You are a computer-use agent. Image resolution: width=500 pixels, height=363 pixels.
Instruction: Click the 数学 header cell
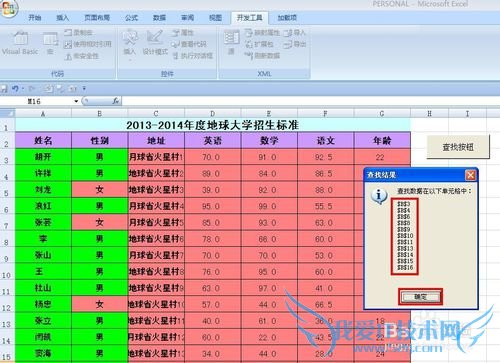coord(269,141)
